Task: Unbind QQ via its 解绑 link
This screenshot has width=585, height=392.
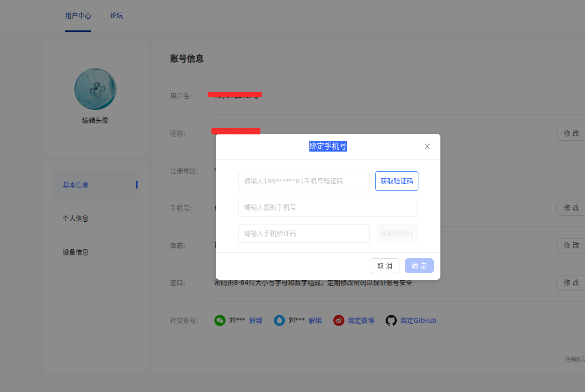Action: 315,320
